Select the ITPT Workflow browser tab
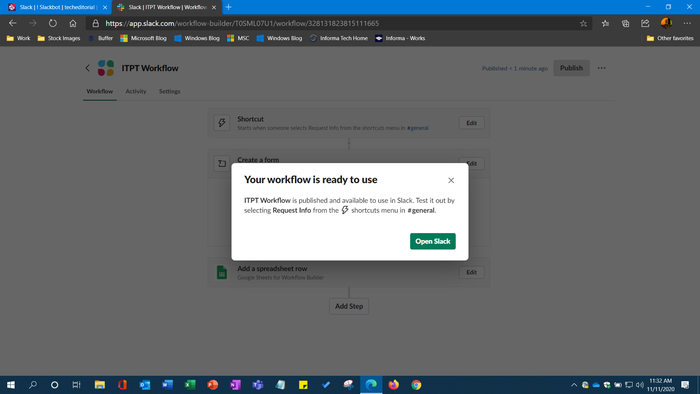This screenshot has height=394, width=700. tap(166, 7)
